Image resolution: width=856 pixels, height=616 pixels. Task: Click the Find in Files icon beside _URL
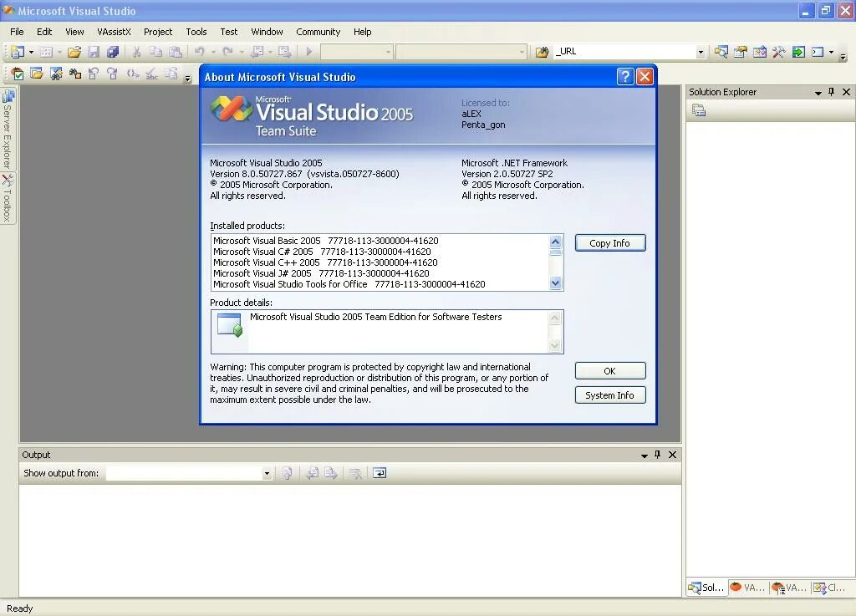pyautogui.click(x=542, y=52)
